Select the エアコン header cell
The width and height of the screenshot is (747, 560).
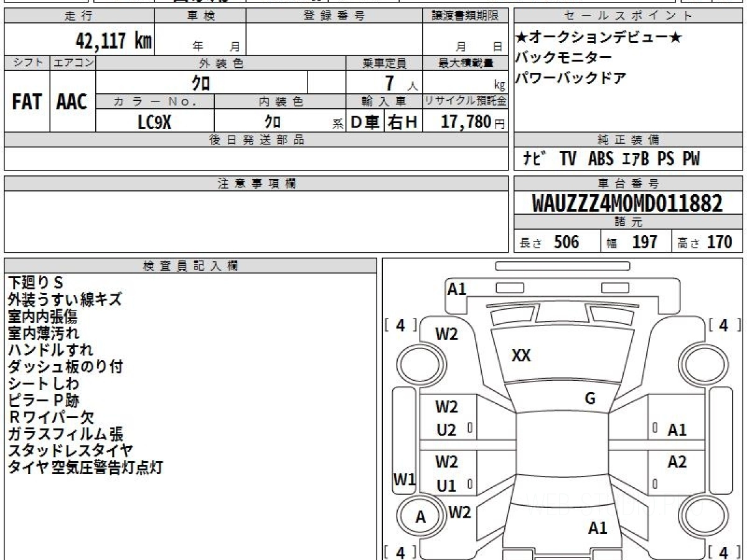click(x=73, y=63)
